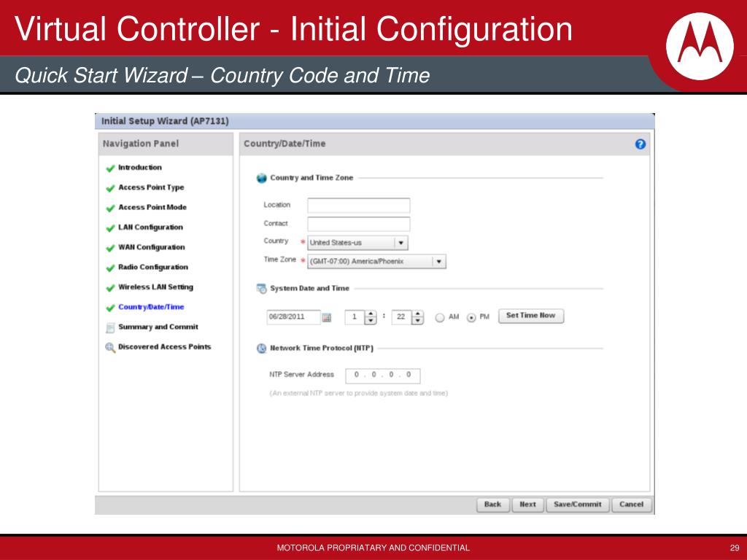Click the System Date and Time section icon
The width and height of the screenshot is (747, 560).
pos(262,289)
